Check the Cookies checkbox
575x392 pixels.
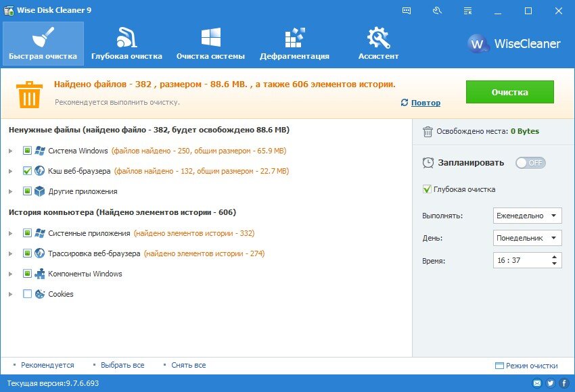point(27,294)
